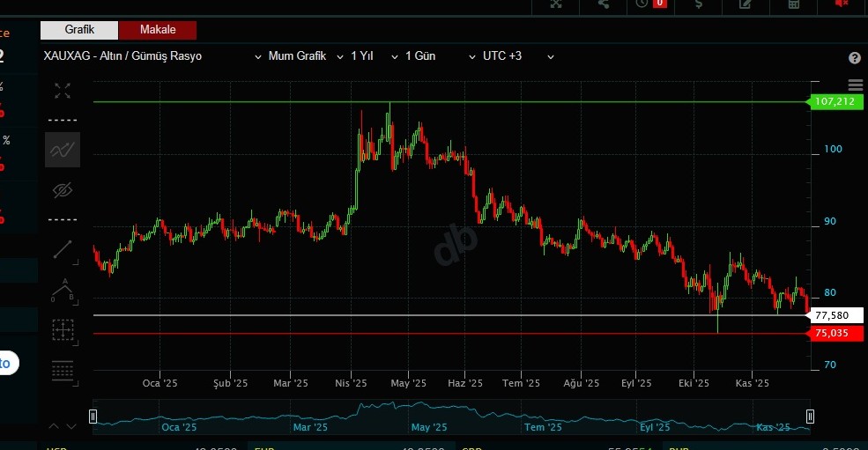
Task: Select the chart comparison lines tool
Action: [x=63, y=150]
